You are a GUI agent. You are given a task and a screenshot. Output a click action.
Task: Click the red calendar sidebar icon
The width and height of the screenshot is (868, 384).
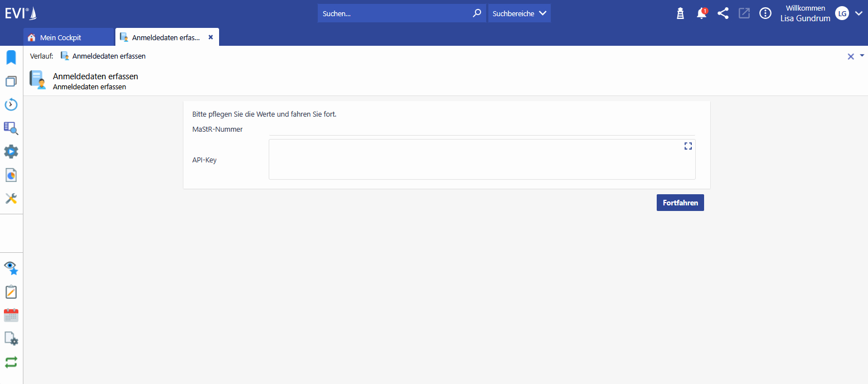[x=11, y=315]
